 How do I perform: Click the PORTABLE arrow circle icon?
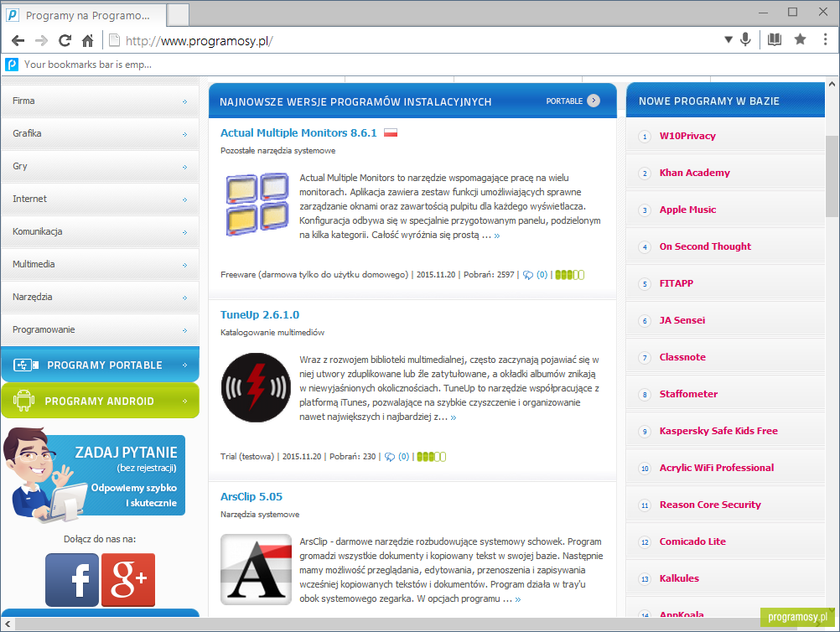point(594,101)
